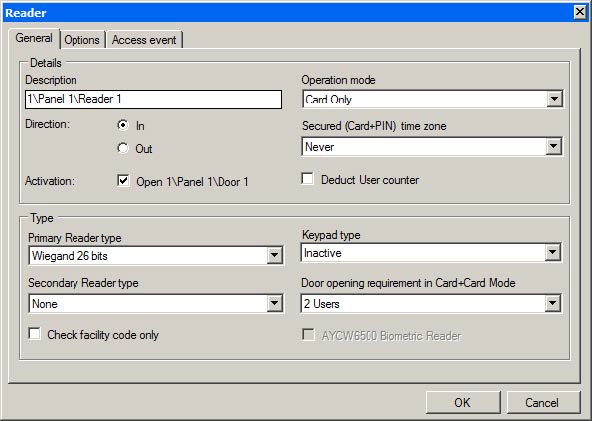This screenshot has width=592, height=421.
Task: Close the Reader dialog window
Action: click(580, 12)
